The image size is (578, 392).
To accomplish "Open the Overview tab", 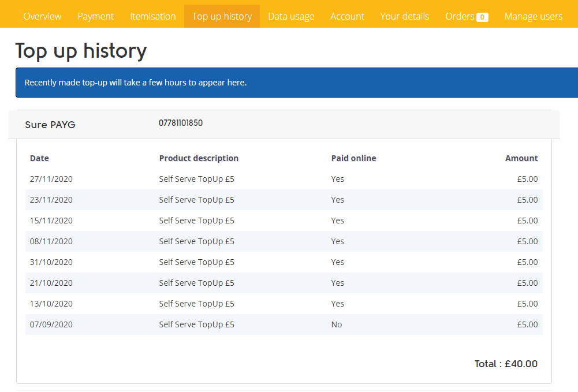I will tap(42, 16).
